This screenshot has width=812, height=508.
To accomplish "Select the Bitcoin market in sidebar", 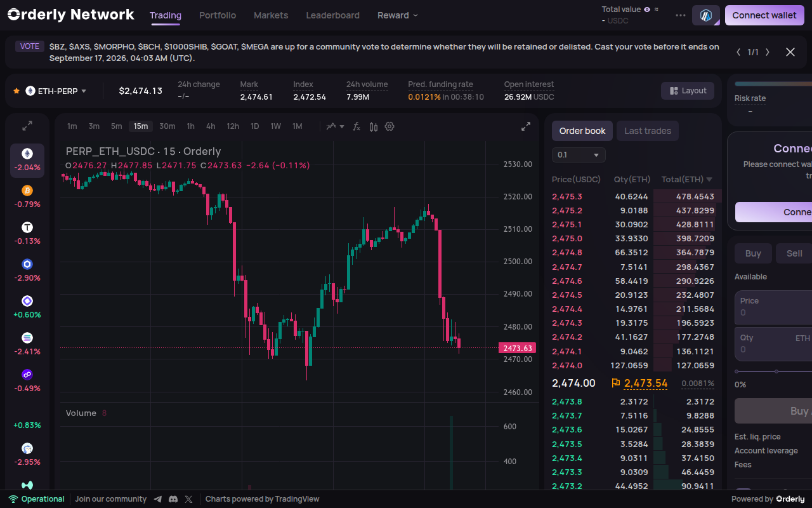I will (x=27, y=197).
